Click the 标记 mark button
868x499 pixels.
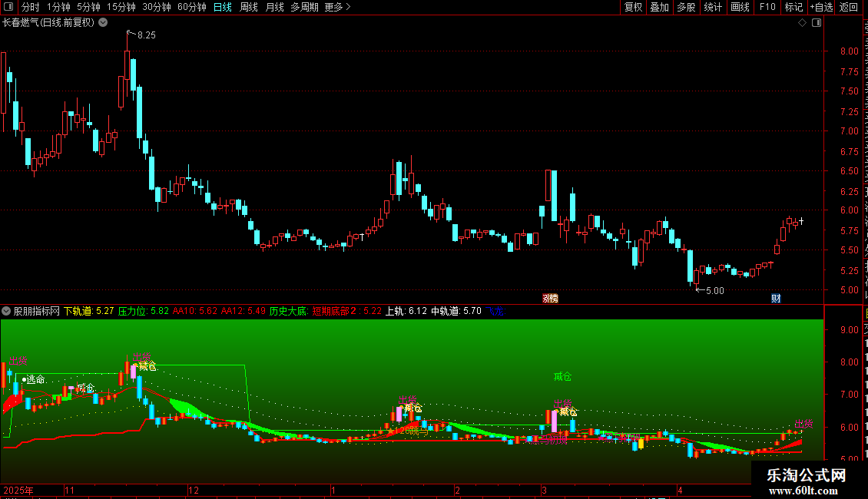pyautogui.click(x=793, y=7)
